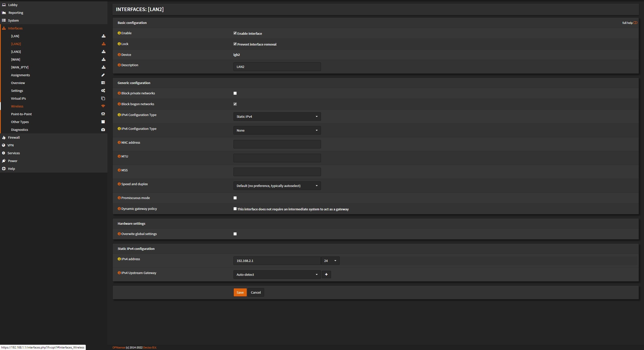Click the Settings gears icon in sidebar
Viewport: 644px width, 350px height.
click(103, 91)
